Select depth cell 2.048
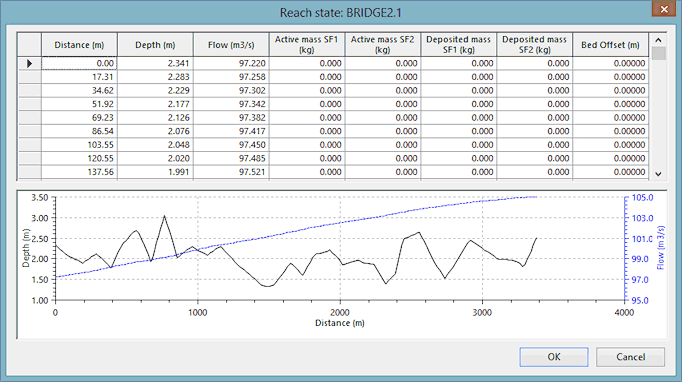This screenshot has height=382, width=682. (x=155, y=144)
